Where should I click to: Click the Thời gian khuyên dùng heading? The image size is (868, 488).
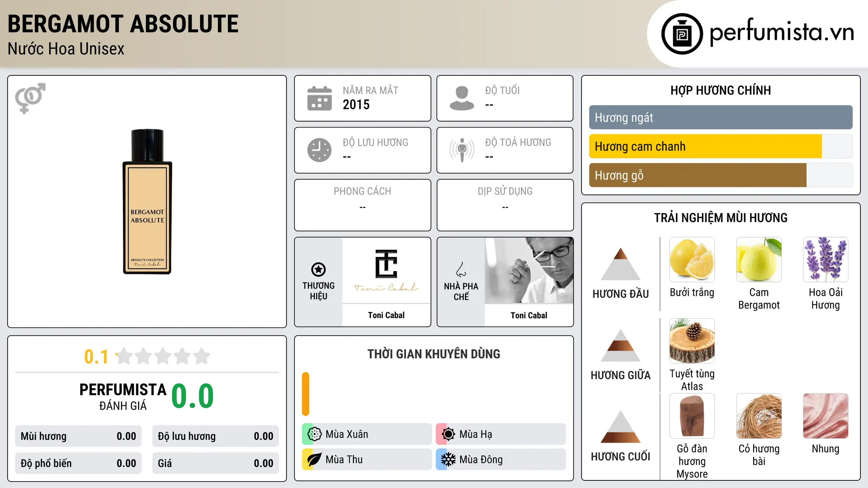(434, 354)
